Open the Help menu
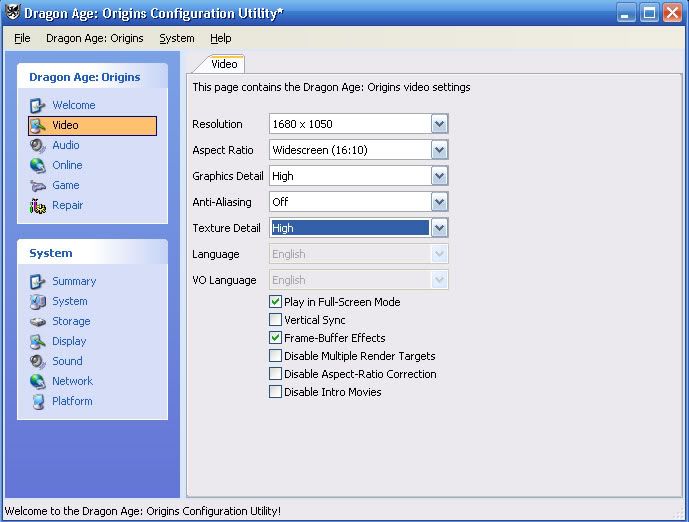The height and width of the screenshot is (522, 689). point(220,38)
